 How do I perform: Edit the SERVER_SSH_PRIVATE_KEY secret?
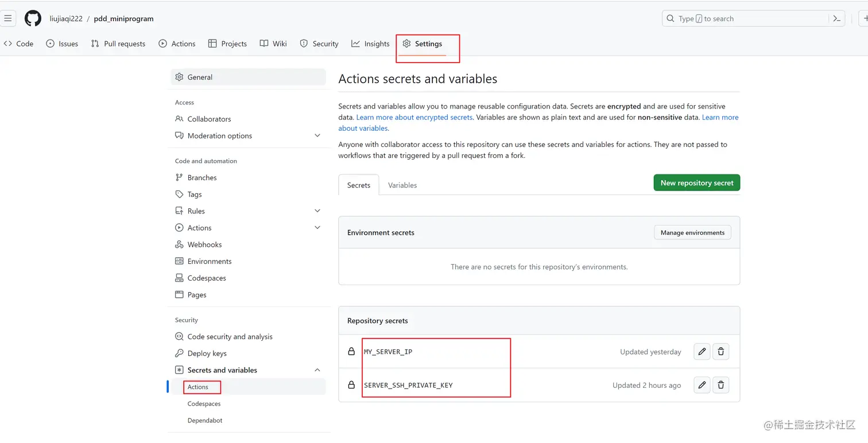click(x=702, y=385)
